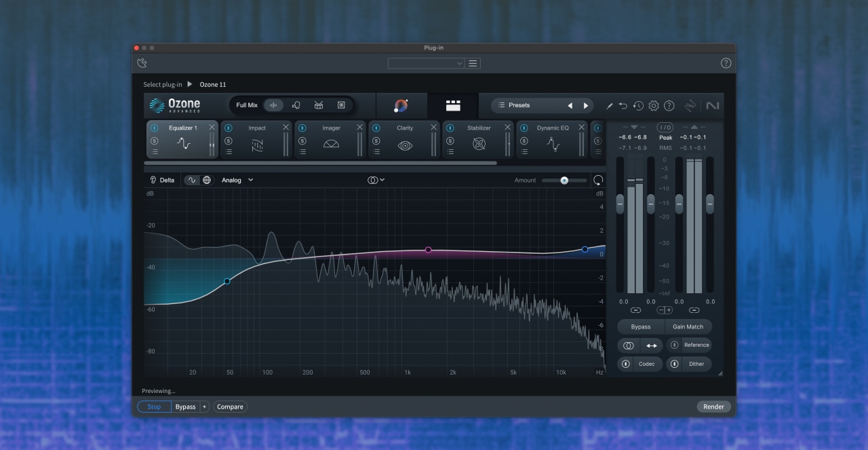Remove the Imager module

point(359,128)
